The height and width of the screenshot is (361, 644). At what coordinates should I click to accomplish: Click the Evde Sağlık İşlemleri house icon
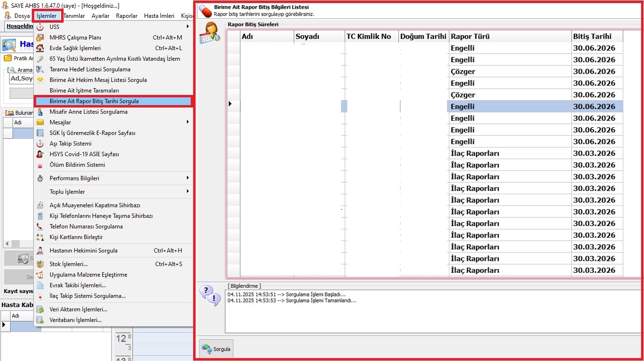pyautogui.click(x=40, y=48)
